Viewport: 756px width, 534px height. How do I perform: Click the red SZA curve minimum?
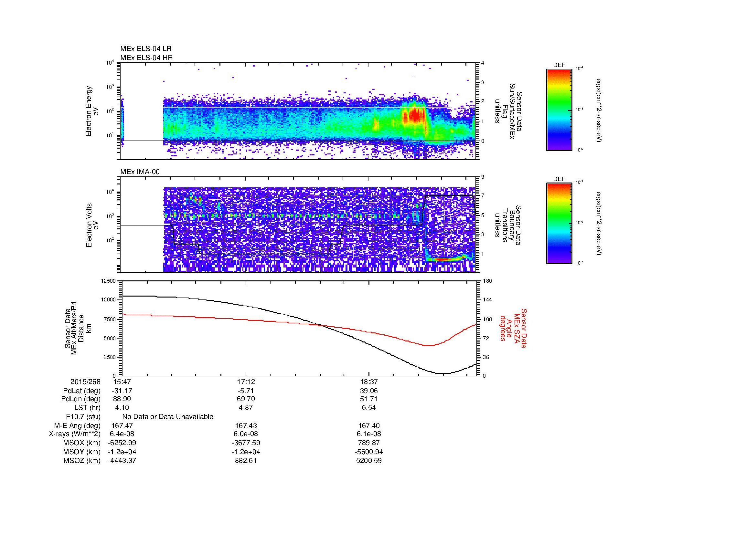[x=428, y=345]
